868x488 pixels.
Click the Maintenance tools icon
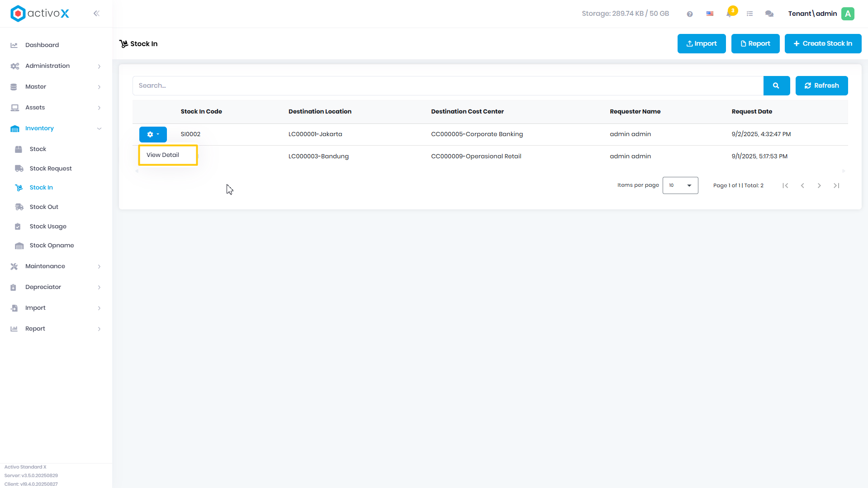click(x=14, y=266)
